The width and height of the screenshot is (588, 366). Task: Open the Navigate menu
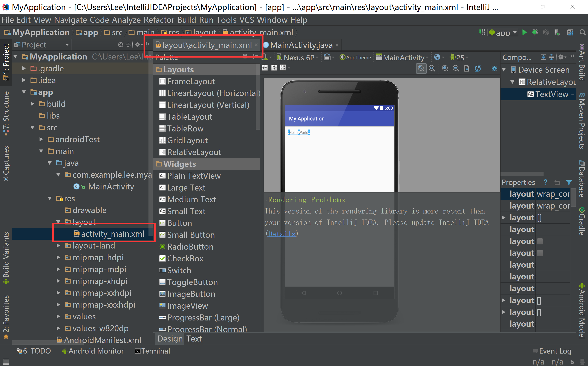point(70,20)
